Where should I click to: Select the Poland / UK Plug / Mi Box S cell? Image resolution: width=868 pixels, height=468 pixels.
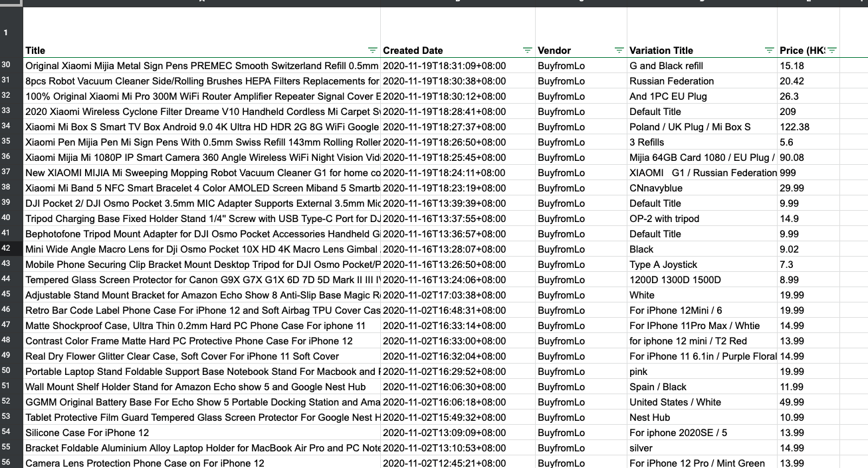tap(702, 127)
